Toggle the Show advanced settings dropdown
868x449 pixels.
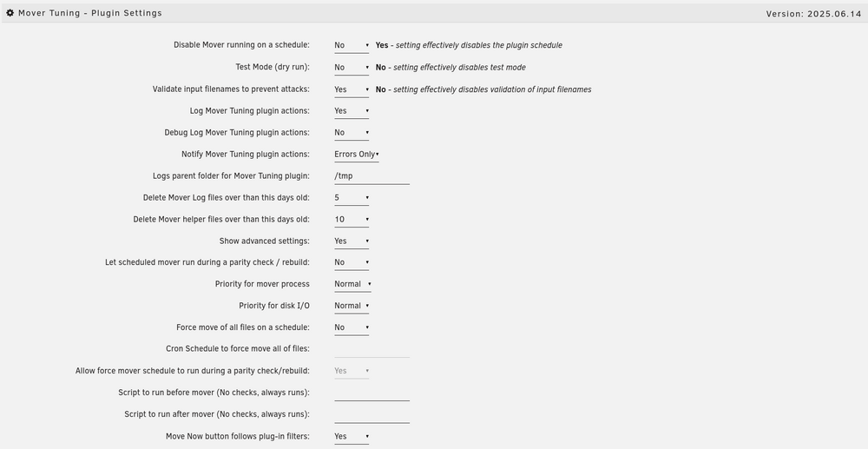coord(352,241)
